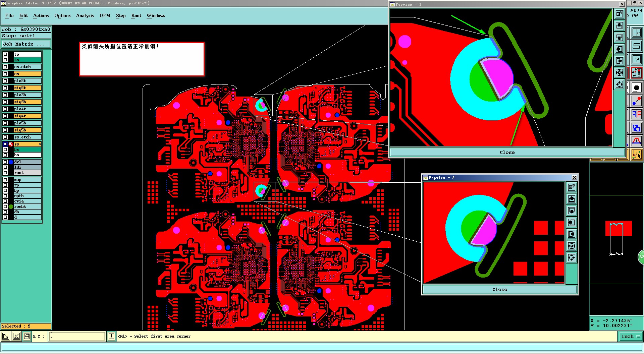Click zoom out icon in Popview 1
The width and height of the screenshot is (644, 354).
(x=619, y=84)
